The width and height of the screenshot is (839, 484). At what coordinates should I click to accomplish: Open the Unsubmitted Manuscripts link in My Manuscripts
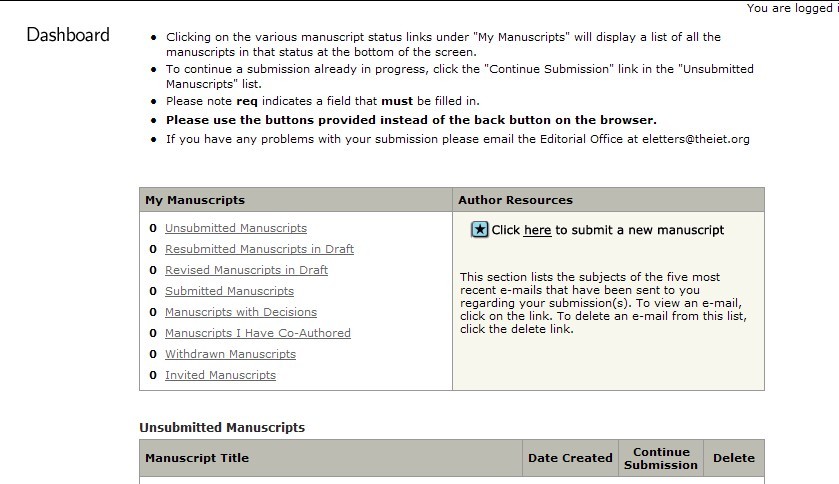click(x=236, y=228)
